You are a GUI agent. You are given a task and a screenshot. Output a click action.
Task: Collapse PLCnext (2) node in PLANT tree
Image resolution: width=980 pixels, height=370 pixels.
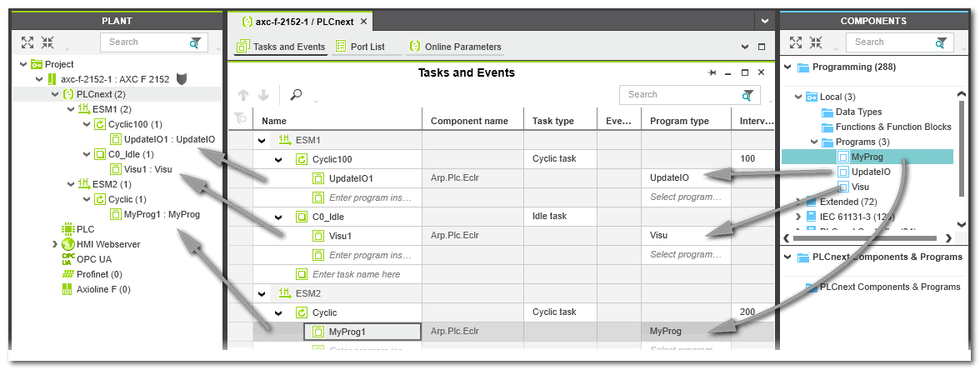pyautogui.click(x=54, y=94)
